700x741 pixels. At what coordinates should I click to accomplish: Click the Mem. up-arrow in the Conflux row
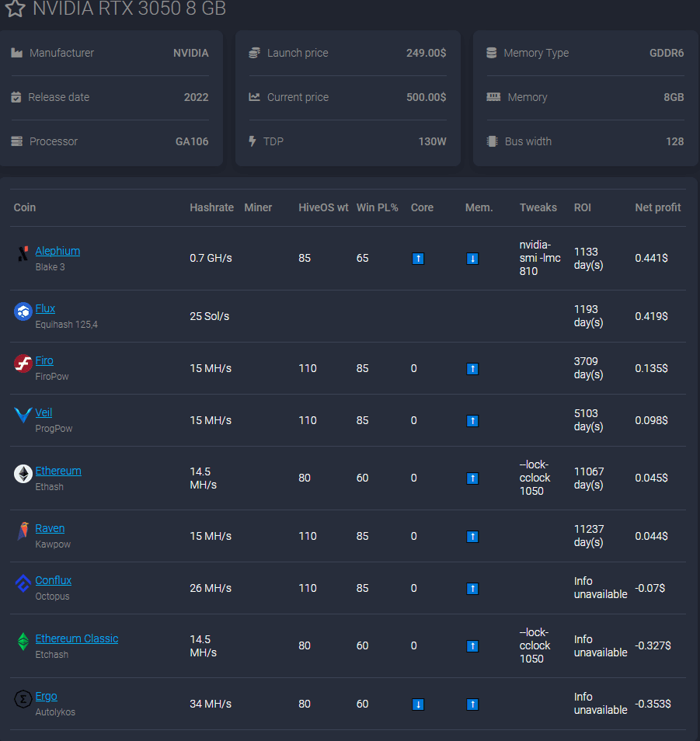(472, 588)
